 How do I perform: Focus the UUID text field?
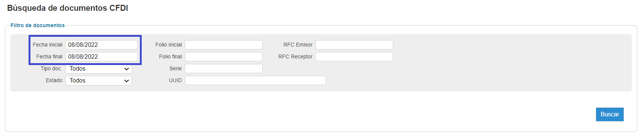[255, 80]
